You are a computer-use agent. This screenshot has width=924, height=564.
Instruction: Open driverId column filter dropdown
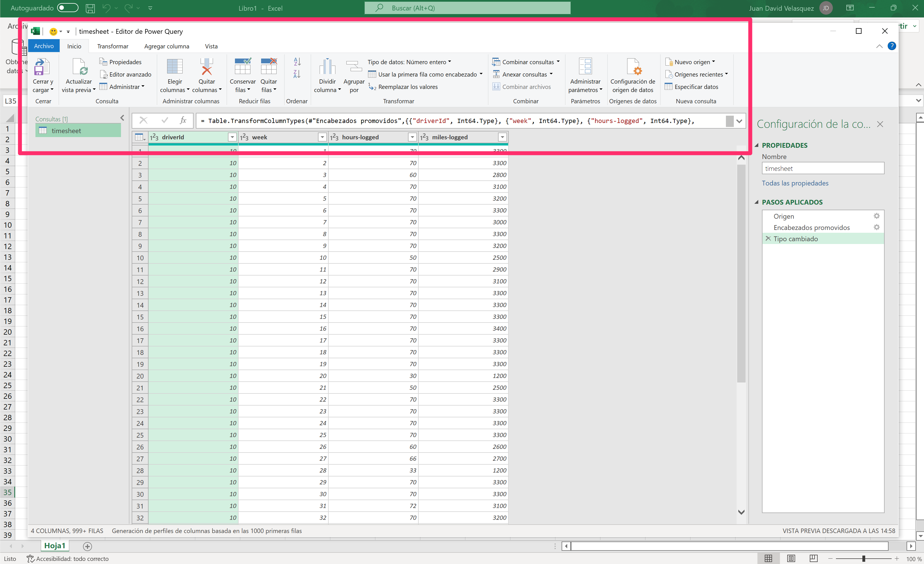click(232, 137)
